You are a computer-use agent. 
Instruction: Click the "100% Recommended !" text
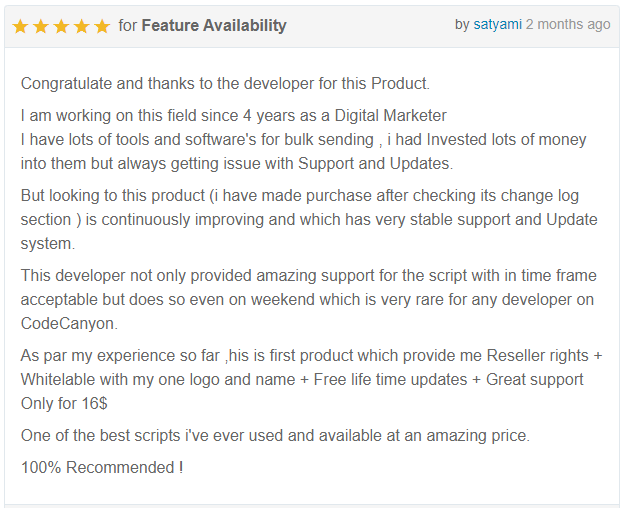pyautogui.click(x=102, y=467)
